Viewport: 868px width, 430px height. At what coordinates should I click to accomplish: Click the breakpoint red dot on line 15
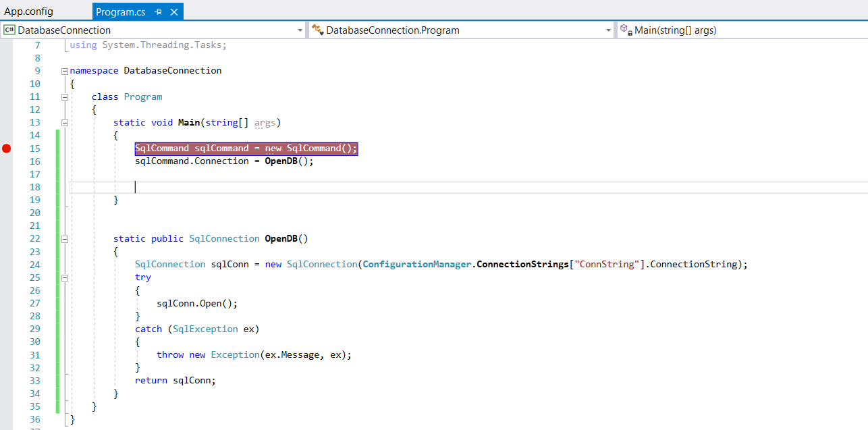tap(7, 149)
